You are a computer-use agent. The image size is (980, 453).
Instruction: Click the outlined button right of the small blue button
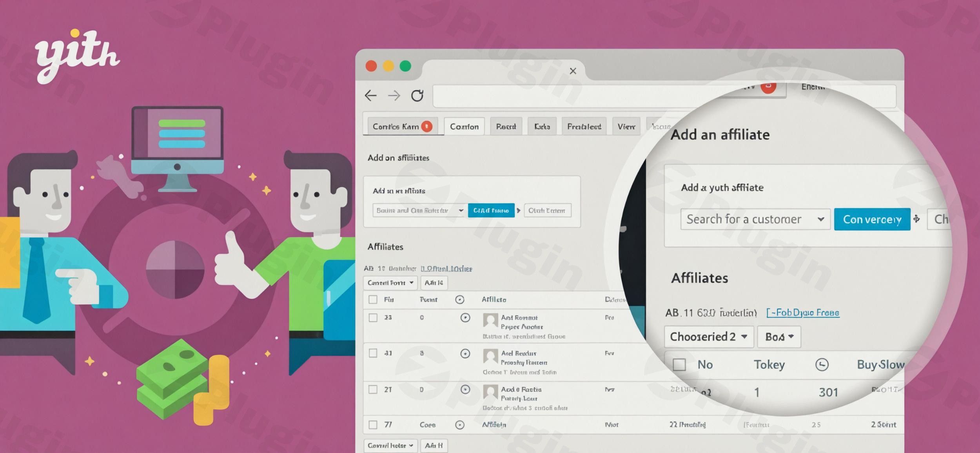(547, 210)
